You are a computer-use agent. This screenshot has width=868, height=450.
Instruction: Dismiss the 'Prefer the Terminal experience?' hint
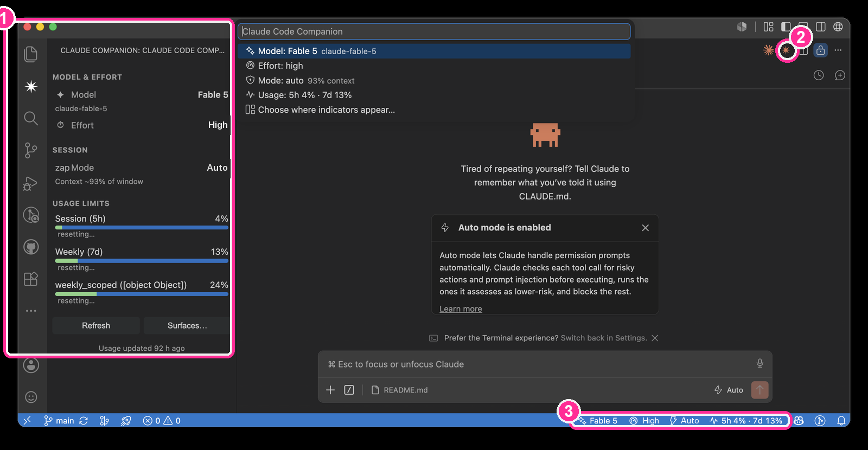click(655, 338)
